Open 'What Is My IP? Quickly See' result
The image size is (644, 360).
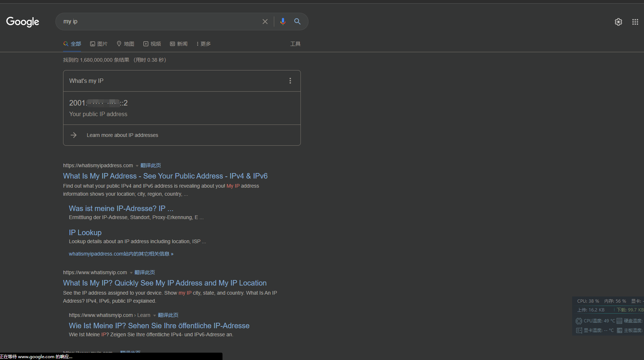165,283
